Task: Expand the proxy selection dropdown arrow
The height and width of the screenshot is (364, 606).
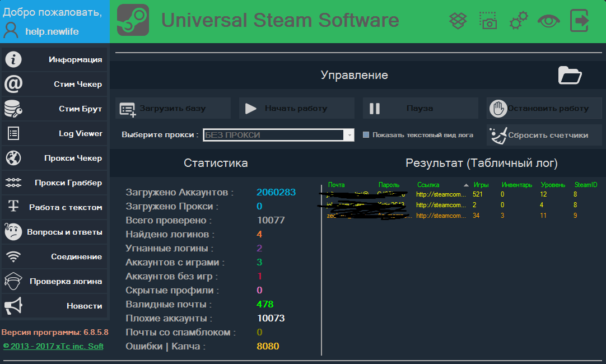Action: click(x=349, y=135)
